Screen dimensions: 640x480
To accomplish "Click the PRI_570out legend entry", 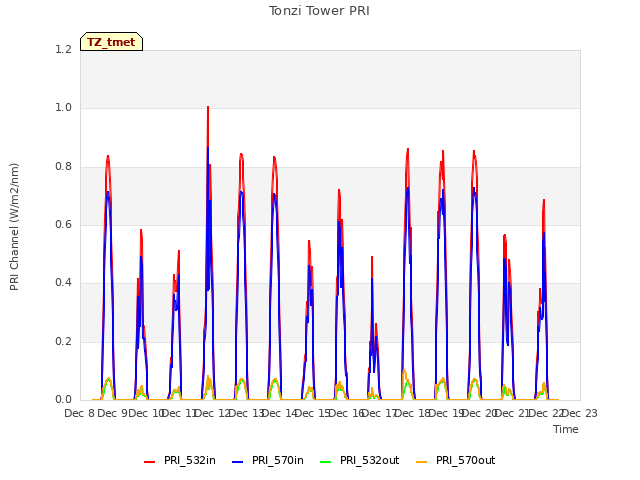I will 455,460.
